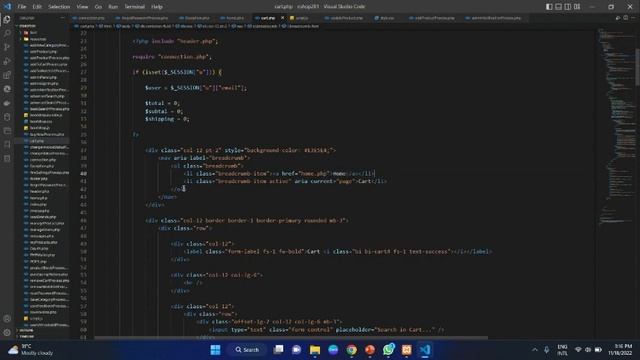Open editor More Actions ellipsis
Image resolution: width=640 pixels, height=360 pixels.
(x=633, y=18)
